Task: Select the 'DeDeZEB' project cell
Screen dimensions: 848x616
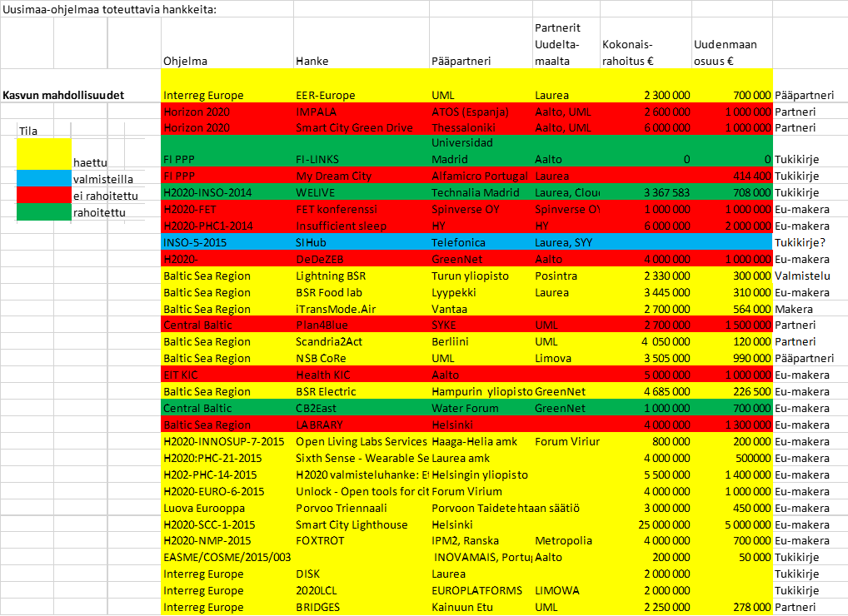Action: (x=362, y=260)
